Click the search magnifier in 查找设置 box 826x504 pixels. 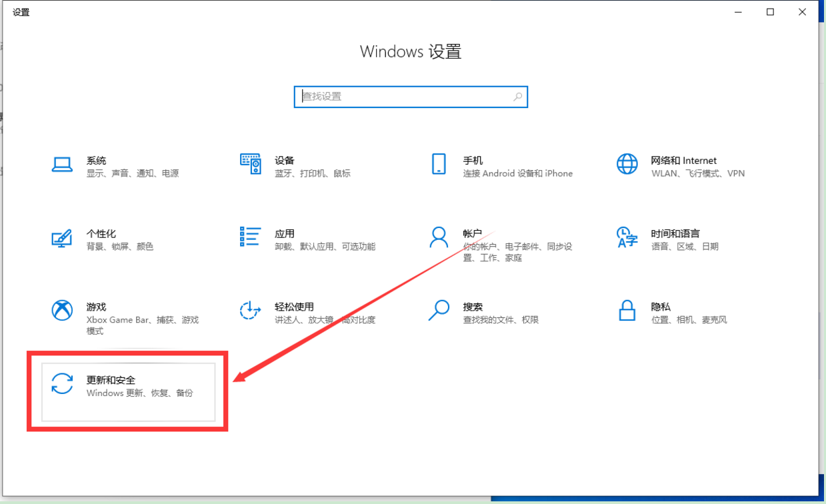point(517,97)
